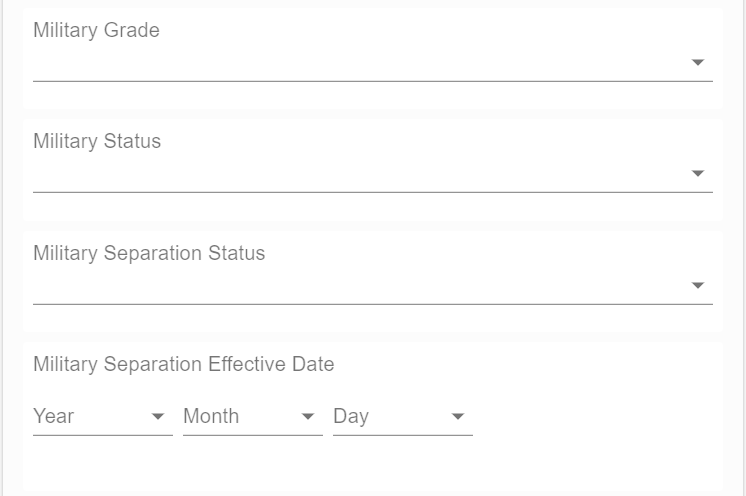746x496 pixels.
Task: Click the Military Grade dropdown arrow
Action: [x=698, y=63]
